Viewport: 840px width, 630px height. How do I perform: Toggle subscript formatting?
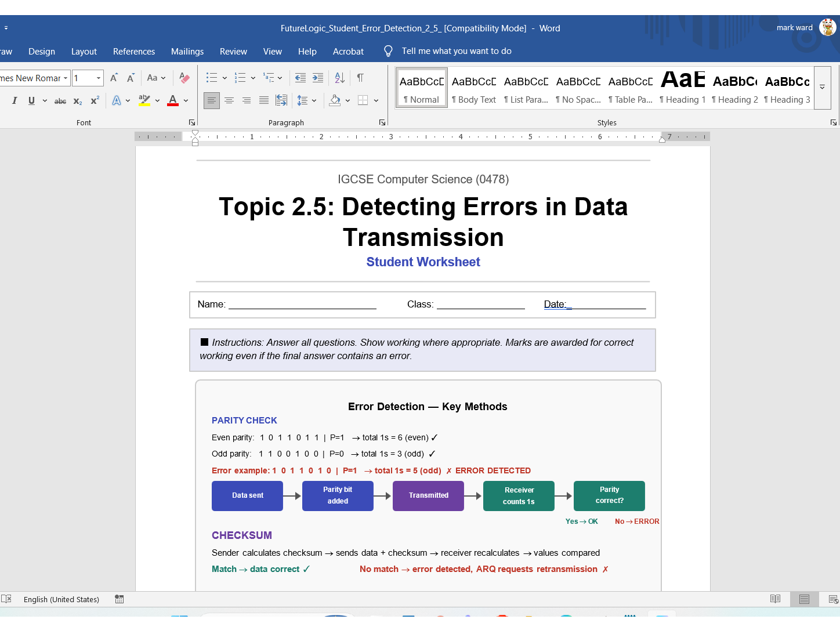coord(78,100)
